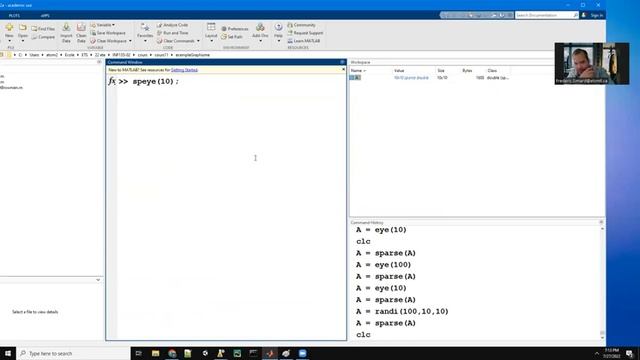Open the Community resource link

302,25
